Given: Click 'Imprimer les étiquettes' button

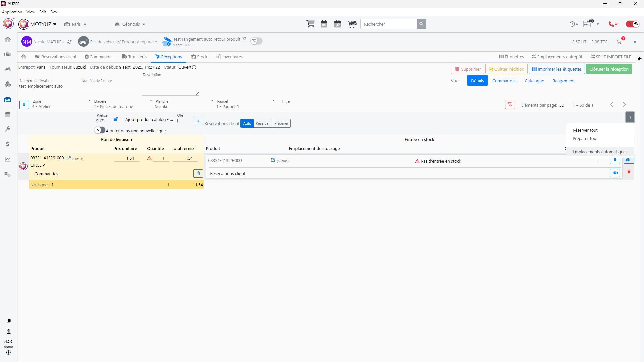Looking at the screenshot, I should pos(556,69).
